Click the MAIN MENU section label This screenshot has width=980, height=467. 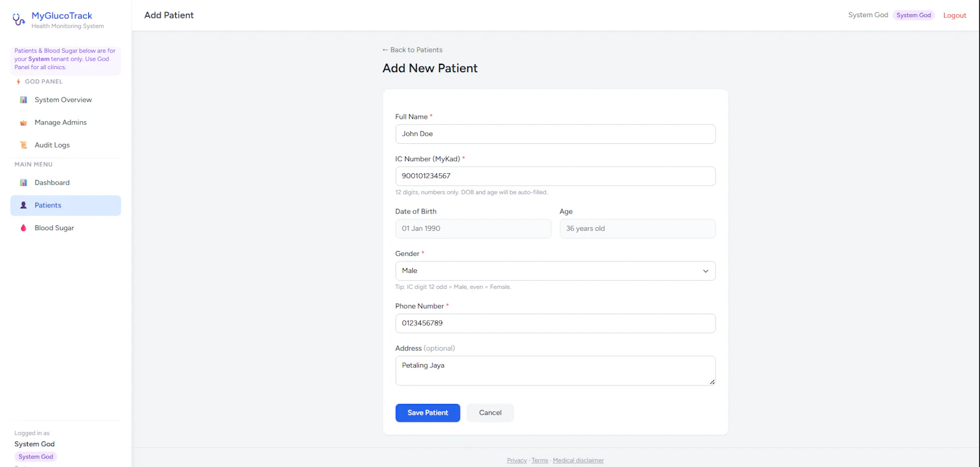pyautogui.click(x=34, y=165)
